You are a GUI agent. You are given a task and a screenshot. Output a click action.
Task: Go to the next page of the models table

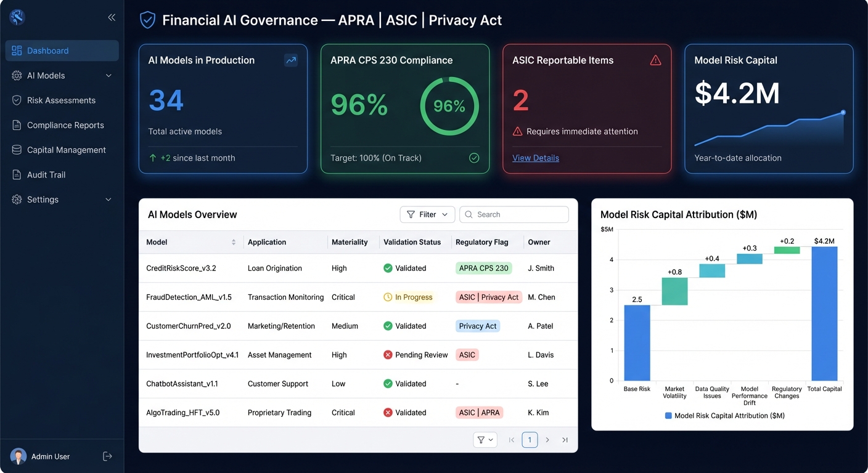pyautogui.click(x=547, y=440)
